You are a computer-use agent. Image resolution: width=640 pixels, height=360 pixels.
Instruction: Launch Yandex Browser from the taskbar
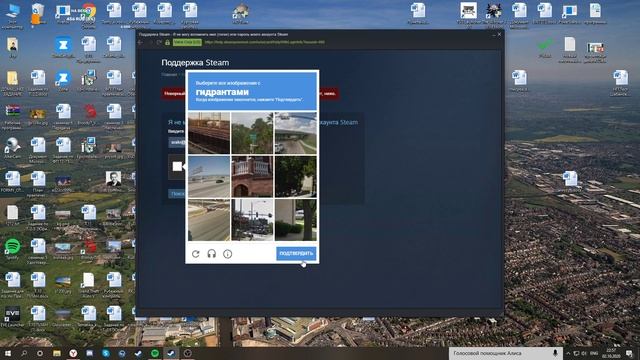[x=73, y=353]
